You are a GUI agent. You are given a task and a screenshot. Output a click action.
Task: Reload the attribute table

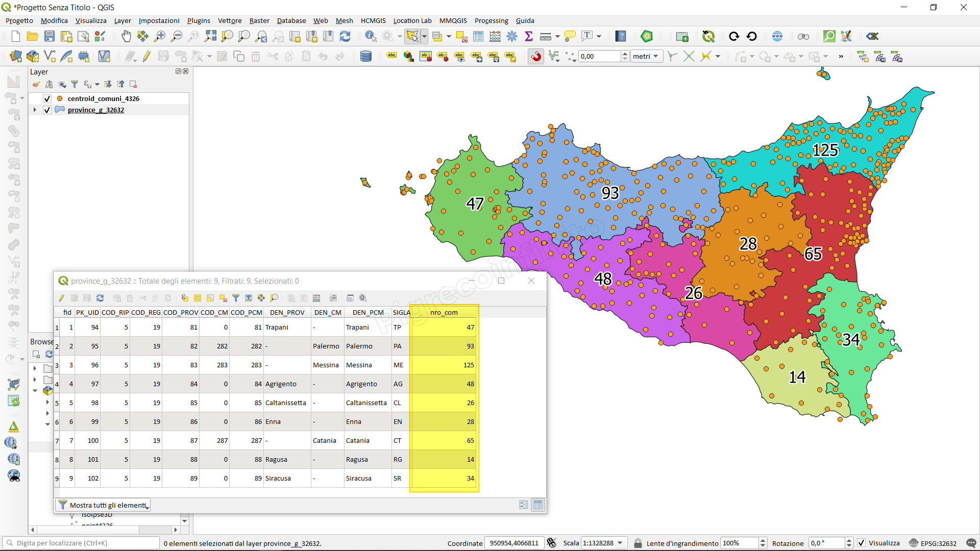click(x=100, y=298)
